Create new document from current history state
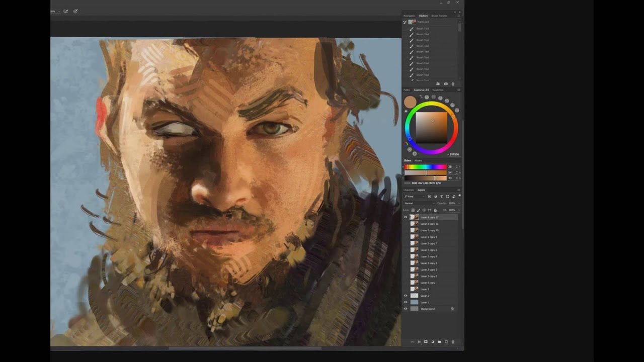This screenshot has height=362, width=644. (438, 84)
